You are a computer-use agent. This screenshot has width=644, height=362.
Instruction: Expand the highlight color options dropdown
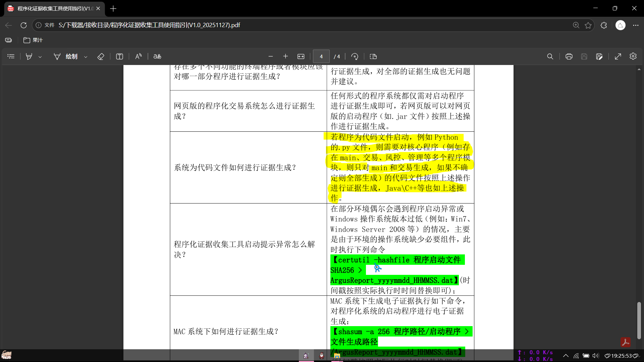pos(40,57)
